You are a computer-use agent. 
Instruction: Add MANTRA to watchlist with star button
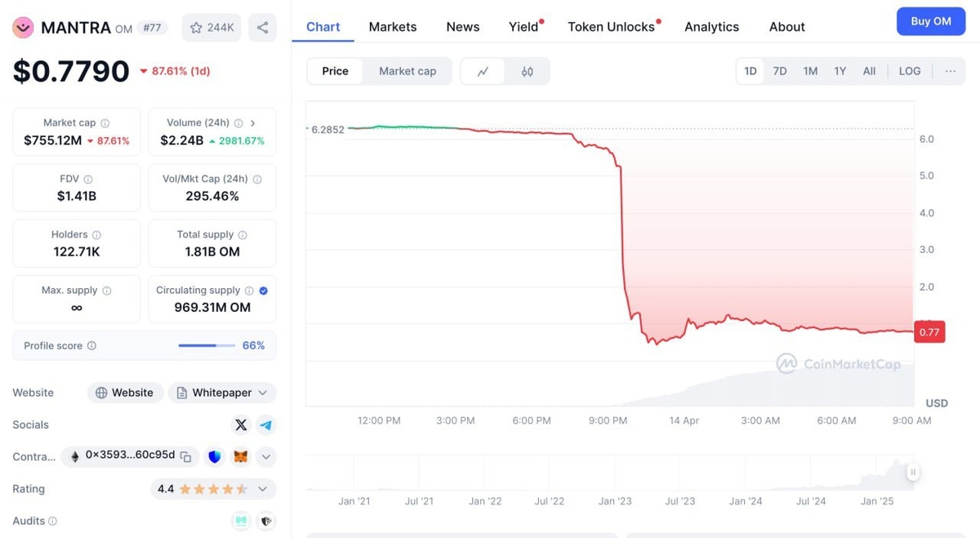212,28
